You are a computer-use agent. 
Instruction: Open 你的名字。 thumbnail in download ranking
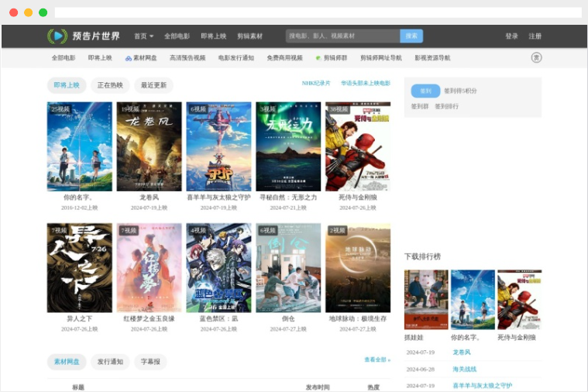473,300
